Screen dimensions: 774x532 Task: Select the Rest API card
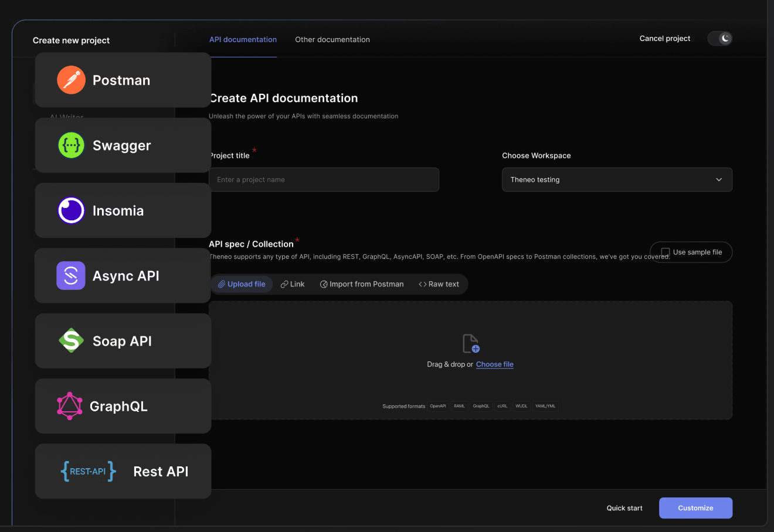(x=123, y=471)
